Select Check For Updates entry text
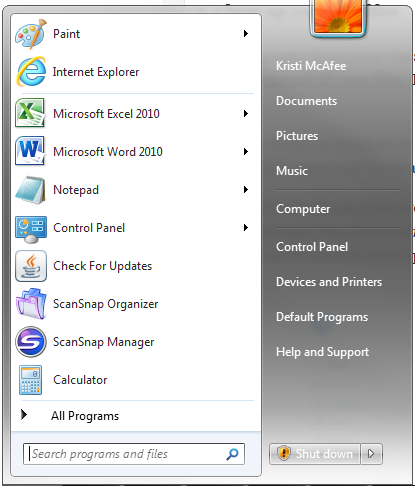 coord(103,266)
